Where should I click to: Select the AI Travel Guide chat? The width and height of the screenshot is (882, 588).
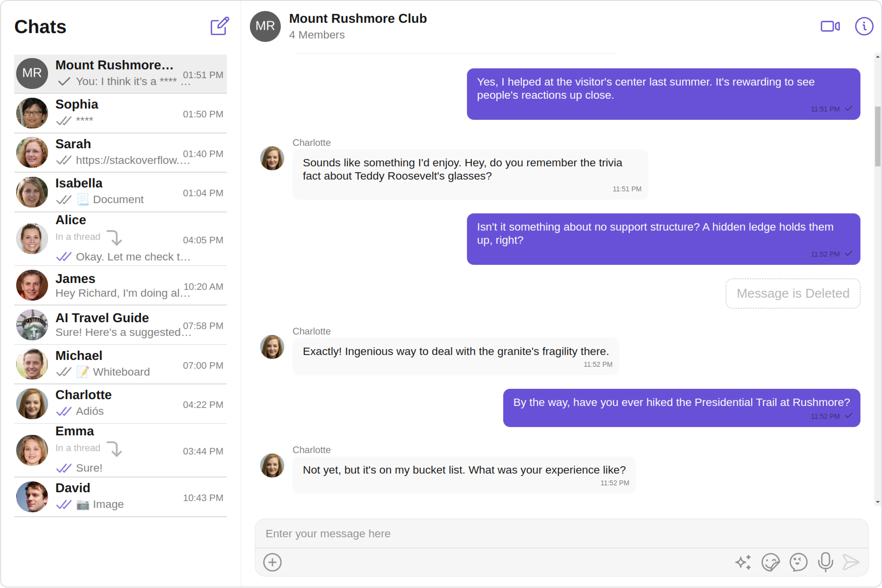point(120,325)
